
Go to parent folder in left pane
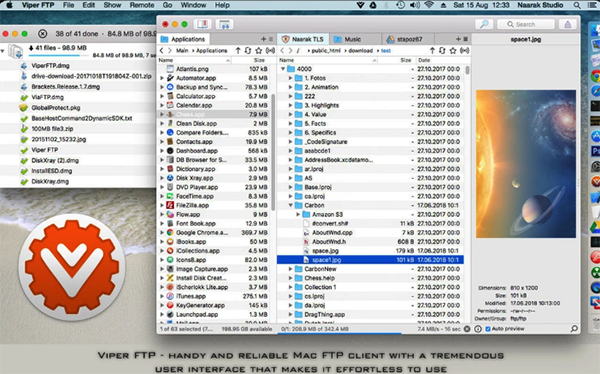[238, 51]
